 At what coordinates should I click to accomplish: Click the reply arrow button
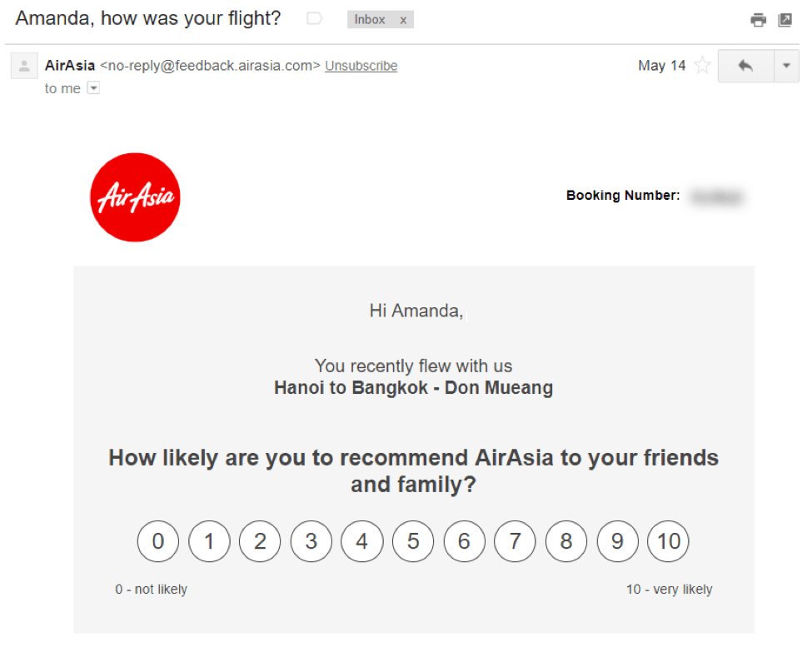pyautogui.click(x=745, y=66)
